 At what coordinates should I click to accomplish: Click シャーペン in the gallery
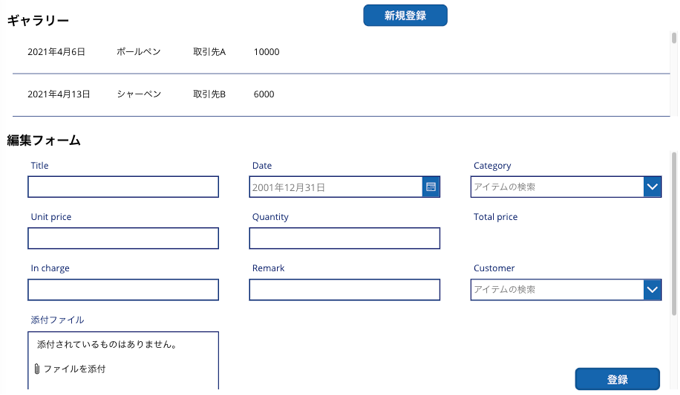click(139, 94)
